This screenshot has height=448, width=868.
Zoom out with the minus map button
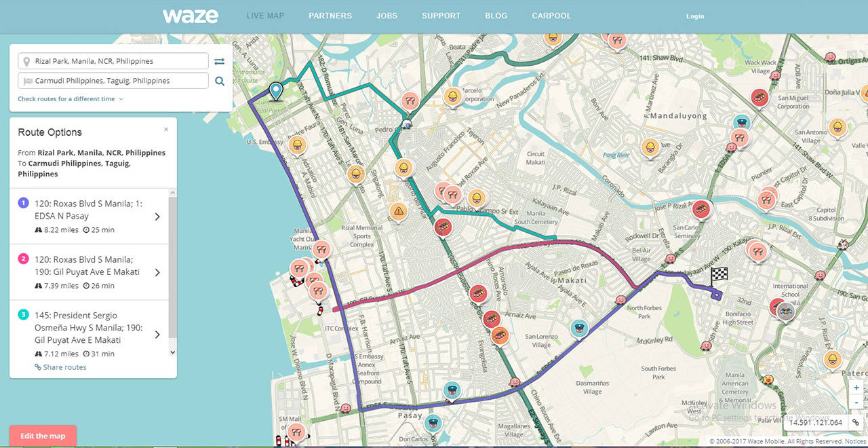coord(856,402)
